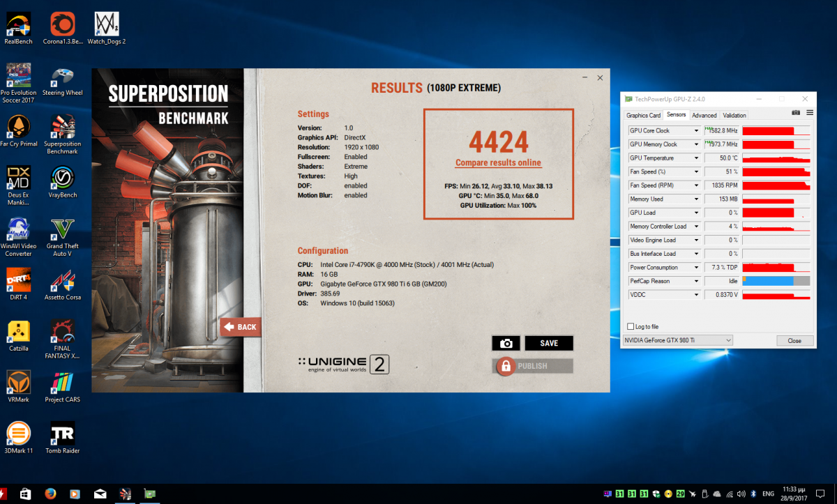Open the Fan Speed (%) dropdown
This screenshot has height=504, width=837.
(x=695, y=171)
